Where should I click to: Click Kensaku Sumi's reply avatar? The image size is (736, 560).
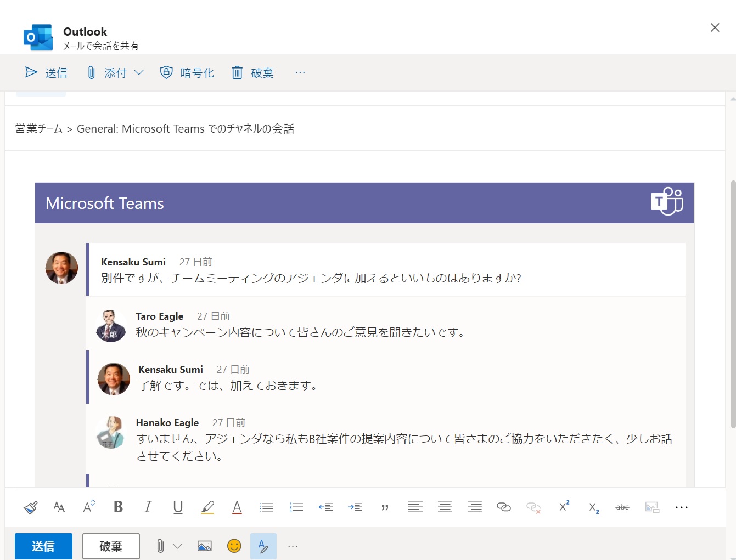pos(114,379)
